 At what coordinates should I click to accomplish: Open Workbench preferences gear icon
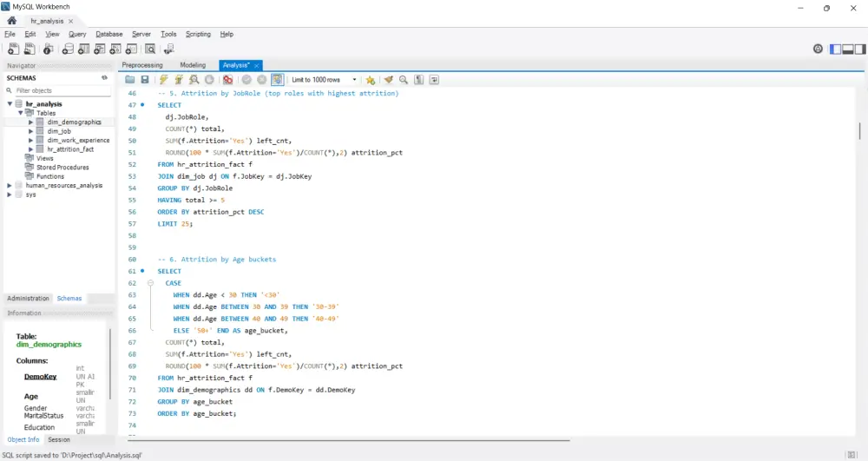tap(818, 49)
